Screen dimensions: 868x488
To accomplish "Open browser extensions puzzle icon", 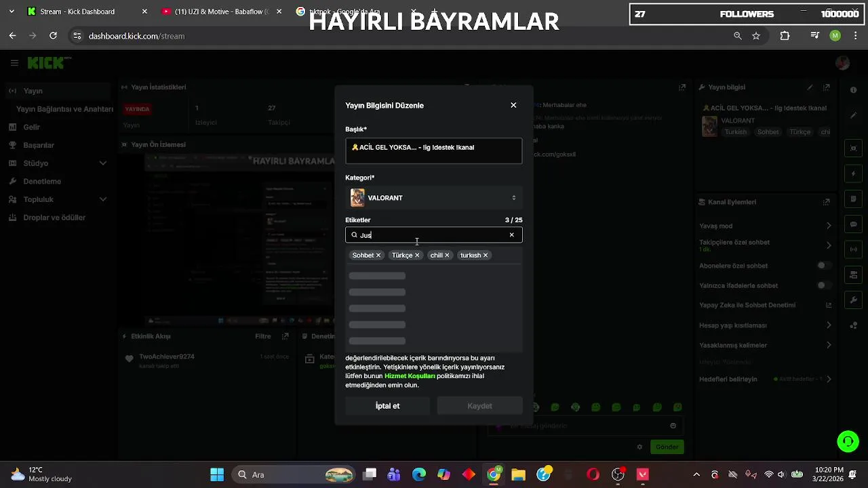I will coord(785,36).
